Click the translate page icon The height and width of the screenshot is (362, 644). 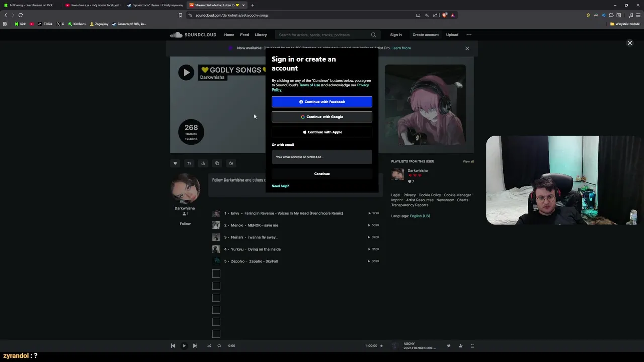(x=426, y=15)
